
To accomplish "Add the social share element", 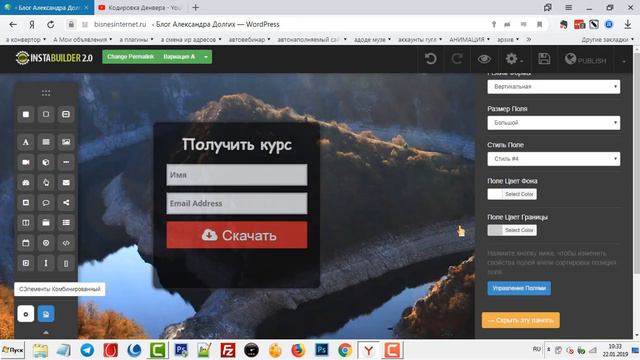I will click(66, 202).
